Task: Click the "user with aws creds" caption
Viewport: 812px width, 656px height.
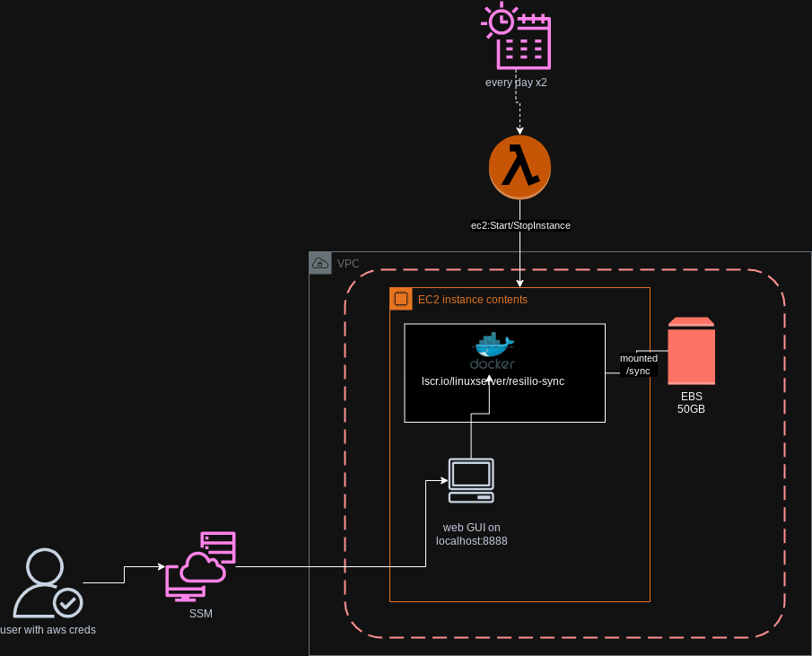Action: click(48, 630)
